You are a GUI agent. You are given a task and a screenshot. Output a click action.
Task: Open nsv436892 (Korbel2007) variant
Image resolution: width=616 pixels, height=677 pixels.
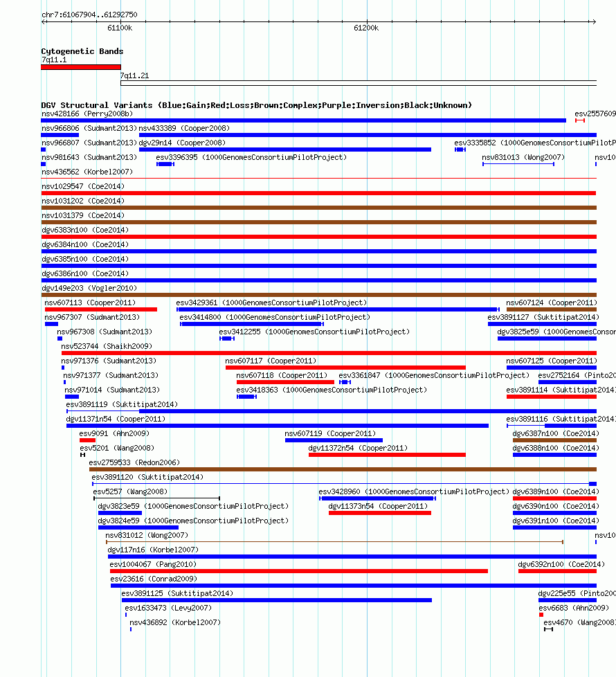pos(131,629)
